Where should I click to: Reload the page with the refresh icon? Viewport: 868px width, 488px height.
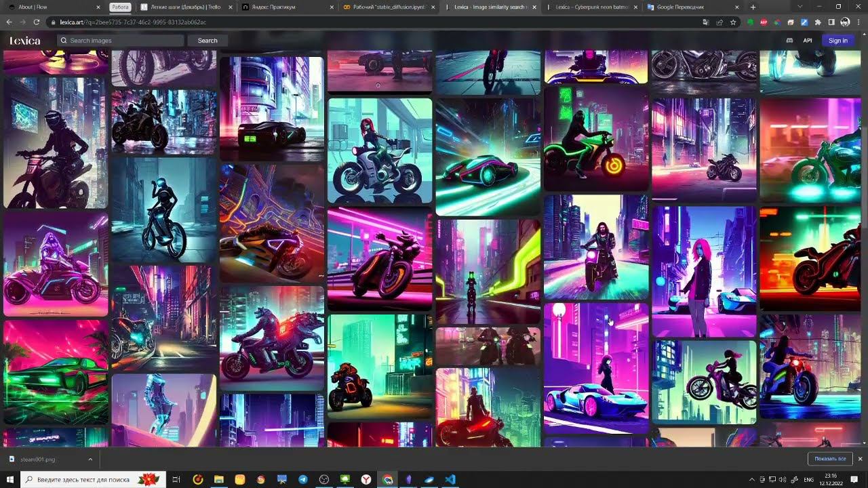click(36, 22)
